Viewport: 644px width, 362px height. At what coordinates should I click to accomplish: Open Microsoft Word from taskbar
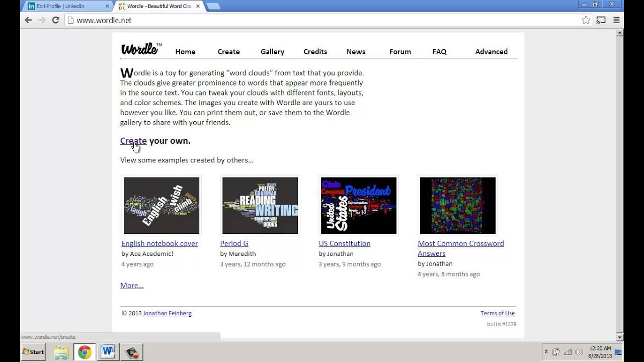coord(108,352)
